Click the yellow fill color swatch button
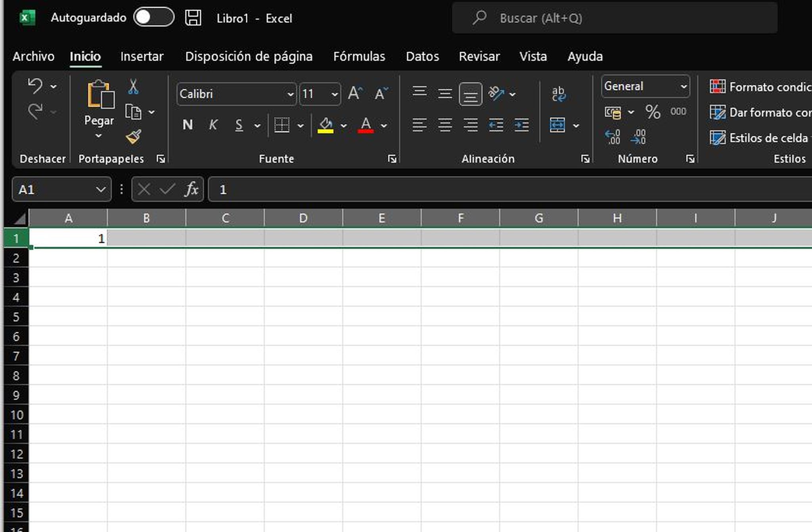The image size is (812, 532). click(326, 125)
